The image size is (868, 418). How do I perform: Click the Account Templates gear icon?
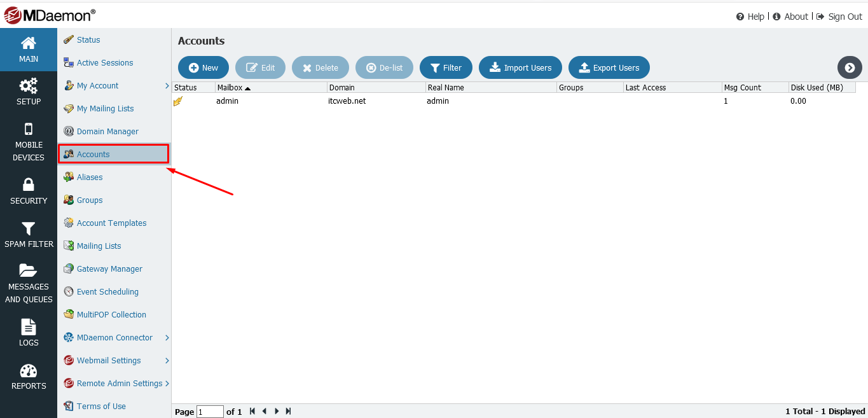pyautogui.click(x=69, y=223)
